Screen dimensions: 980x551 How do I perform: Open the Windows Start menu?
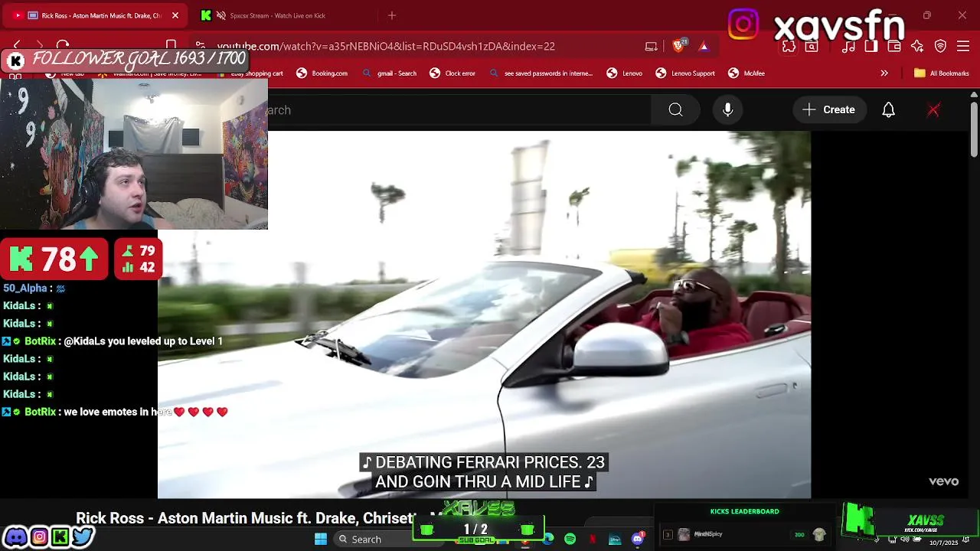[x=321, y=540]
